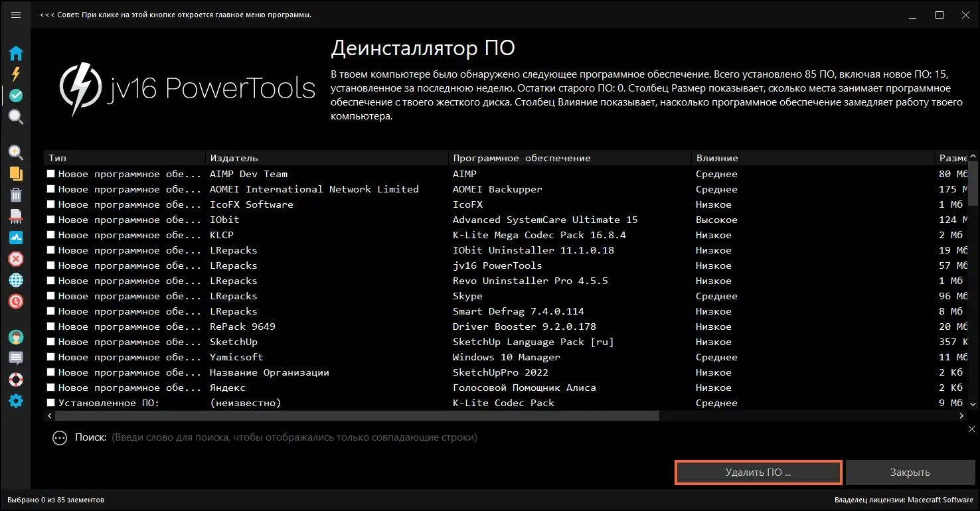Open the magnifier with plus sidebar tool
The height and width of the screenshot is (511, 980).
(x=16, y=153)
